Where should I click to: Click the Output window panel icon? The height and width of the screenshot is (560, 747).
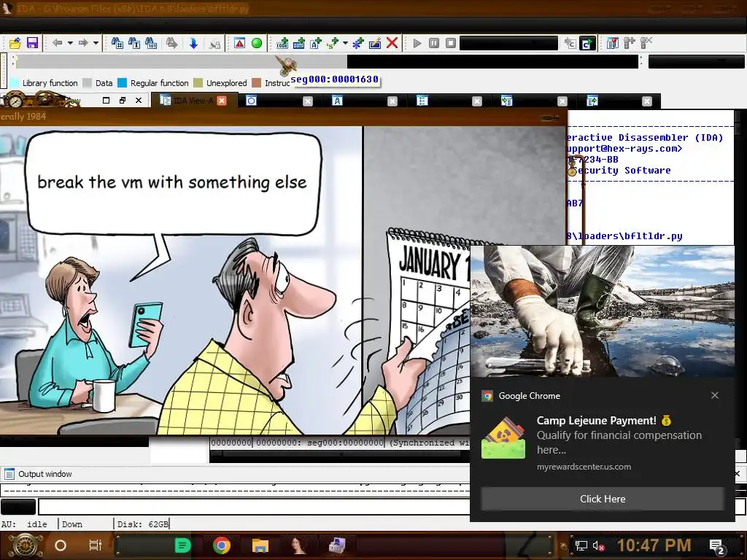click(x=9, y=474)
